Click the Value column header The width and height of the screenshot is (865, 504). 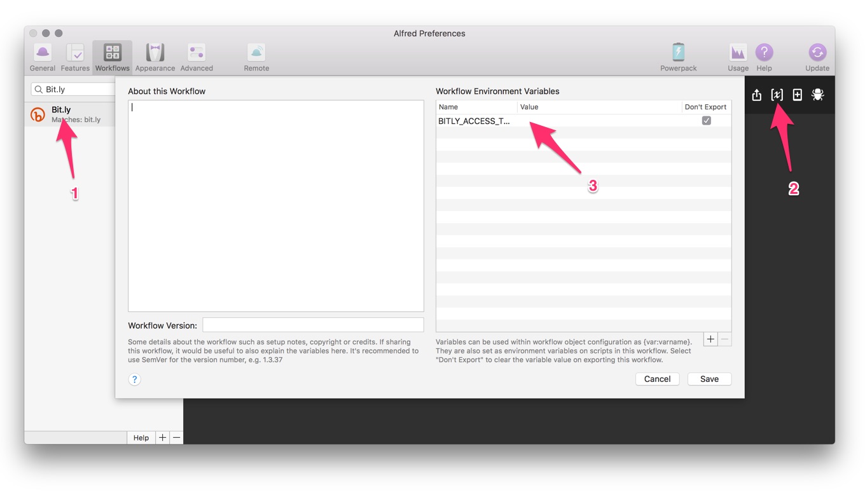(599, 107)
